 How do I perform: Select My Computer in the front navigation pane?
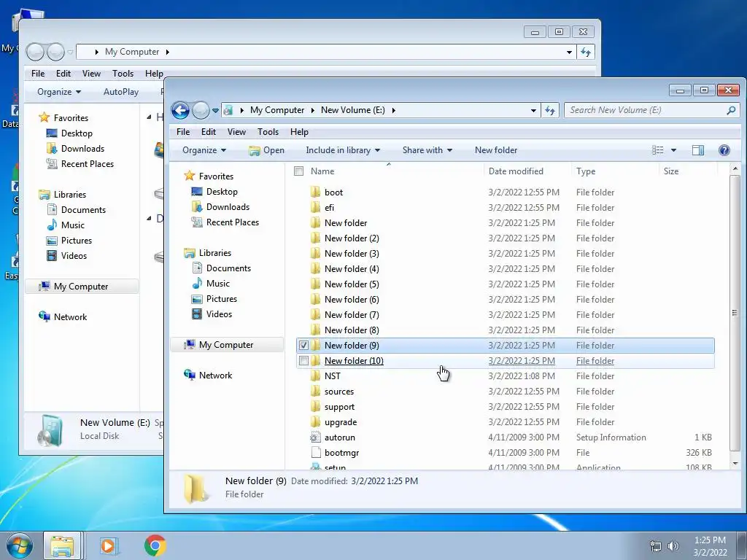tap(227, 345)
